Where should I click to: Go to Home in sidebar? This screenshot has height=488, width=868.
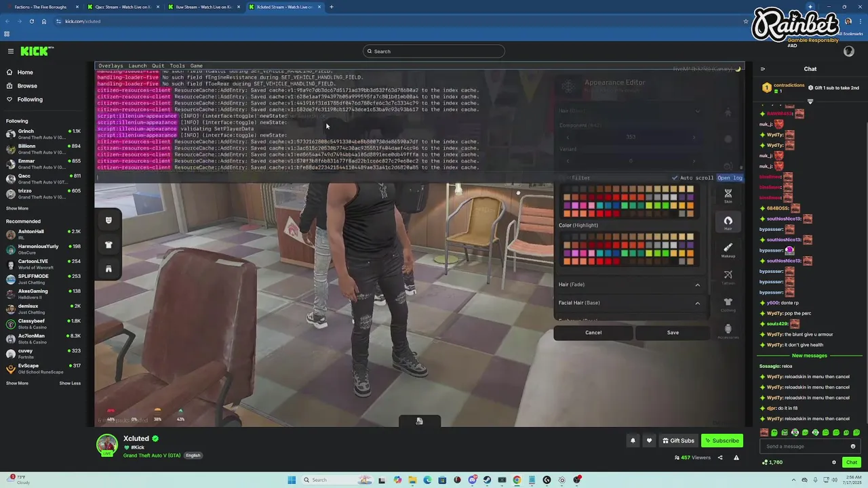pos(25,73)
